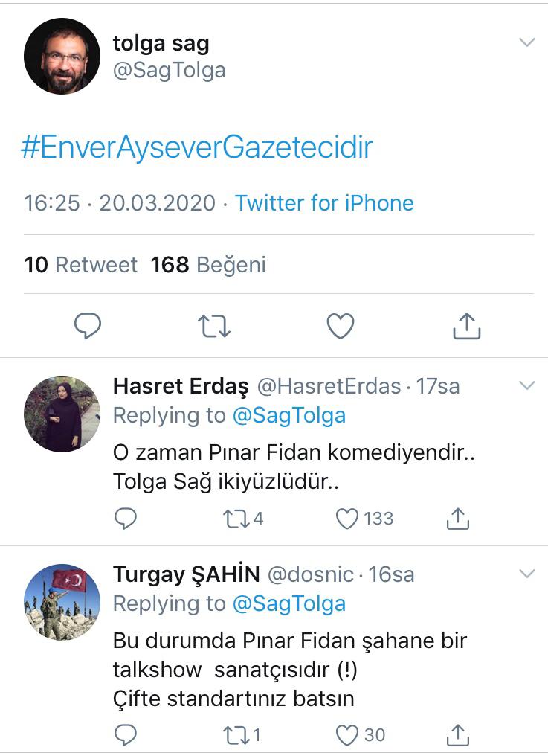Share Hasret Erdaş's reply
The width and height of the screenshot is (548, 756).
point(458,519)
